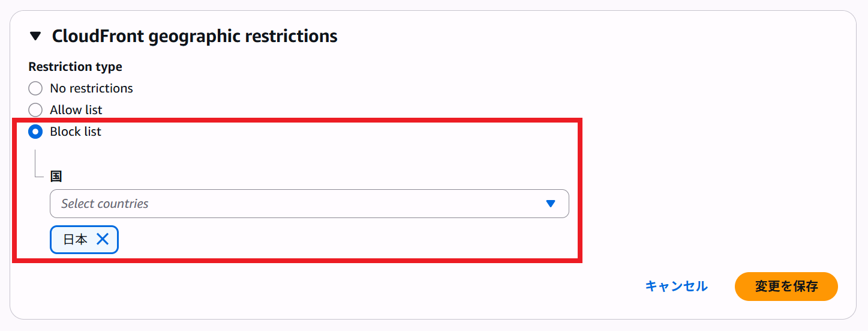Cancel editing the geographic restrictions

[676, 287]
